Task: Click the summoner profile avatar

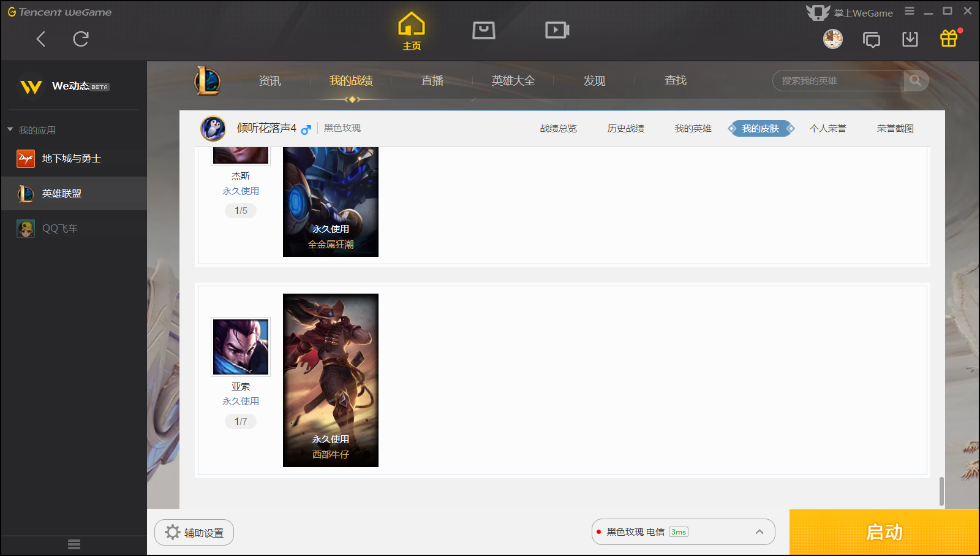Action: tap(213, 129)
